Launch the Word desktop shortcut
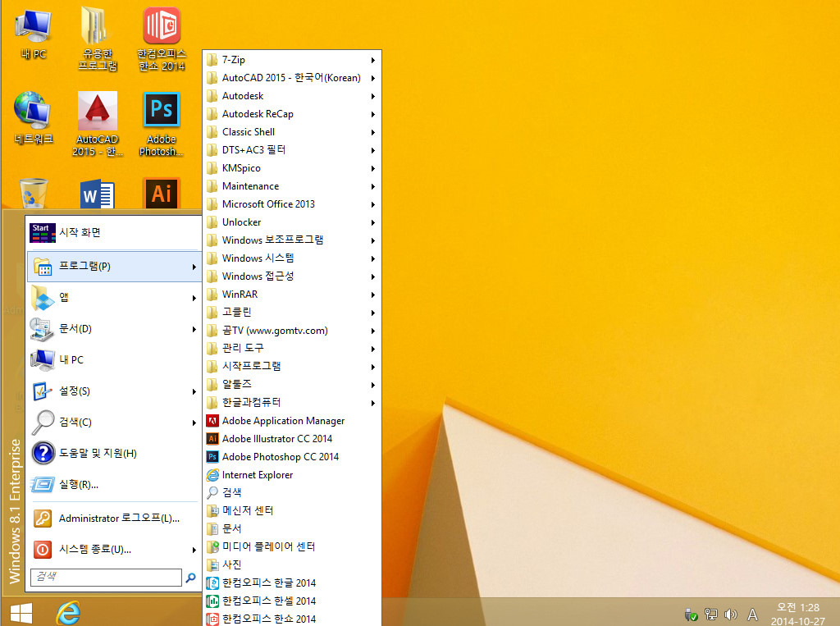 click(x=98, y=194)
